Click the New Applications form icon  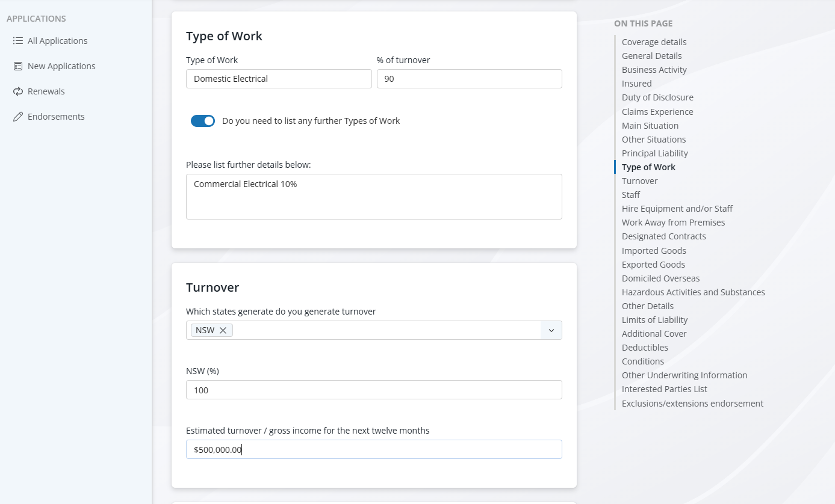tap(18, 66)
